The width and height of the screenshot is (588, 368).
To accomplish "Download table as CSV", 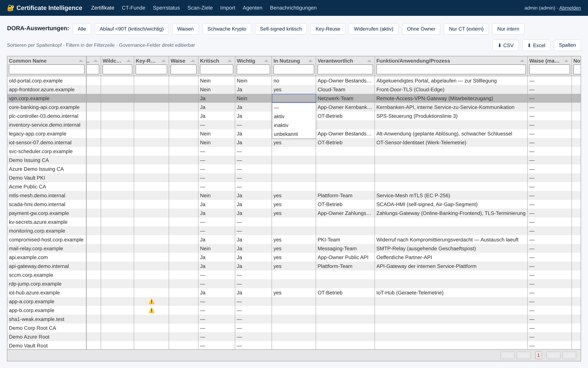I will click(x=506, y=45).
